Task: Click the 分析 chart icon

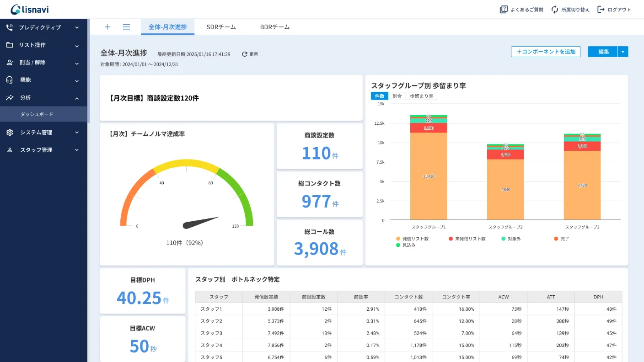Action: tap(10, 97)
